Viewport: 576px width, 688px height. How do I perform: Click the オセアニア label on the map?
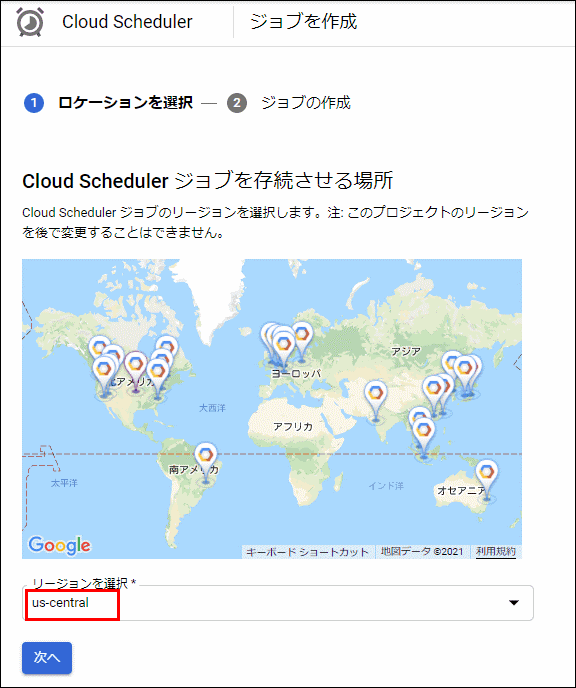click(x=461, y=491)
